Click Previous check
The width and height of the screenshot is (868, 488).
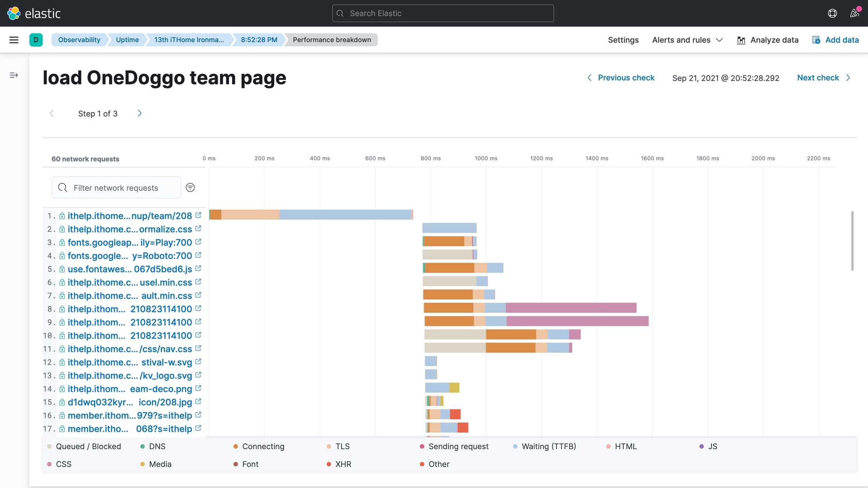click(621, 78)
